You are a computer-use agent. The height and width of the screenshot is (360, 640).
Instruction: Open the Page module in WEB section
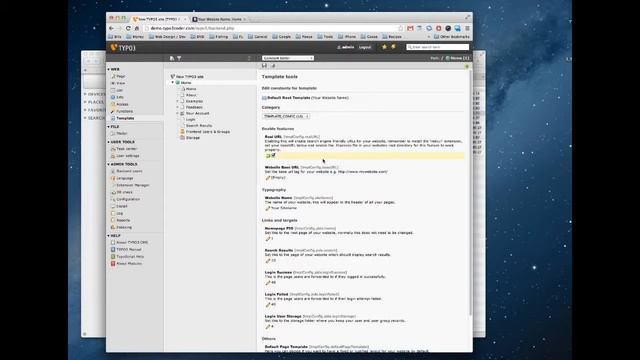tap(121, 76)
